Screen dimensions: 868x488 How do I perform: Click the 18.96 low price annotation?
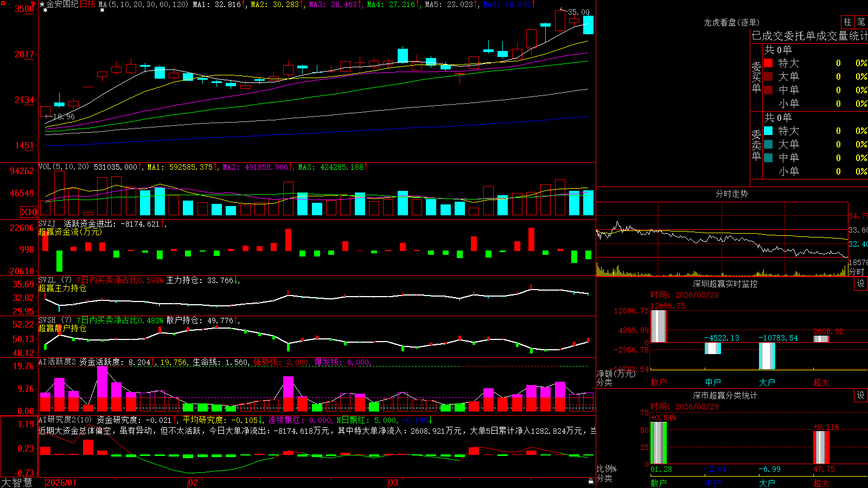pyautogui.click(x=64, y=117)
